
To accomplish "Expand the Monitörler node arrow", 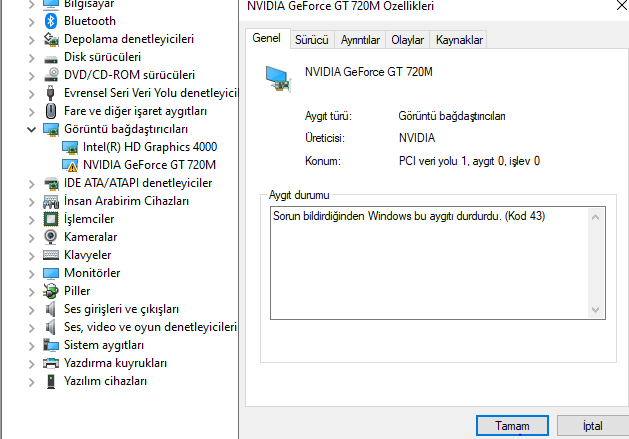I will pyautogui.click(x=32, y=274).
